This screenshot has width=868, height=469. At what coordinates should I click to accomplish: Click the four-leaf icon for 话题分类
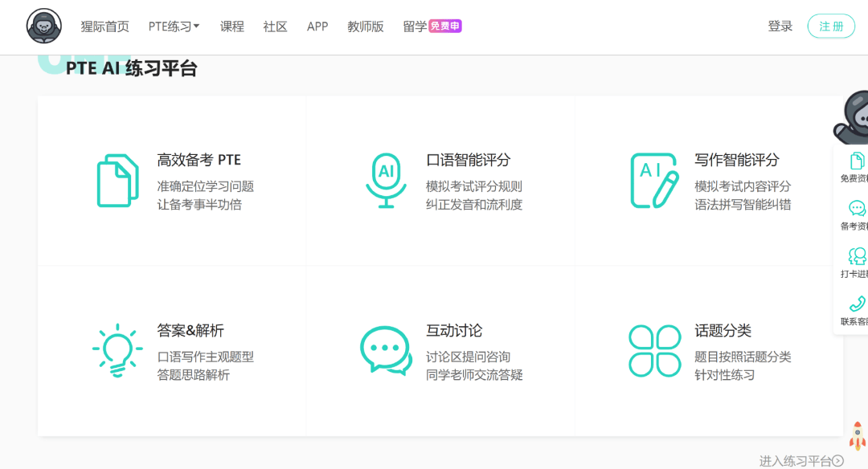(654, 351)
